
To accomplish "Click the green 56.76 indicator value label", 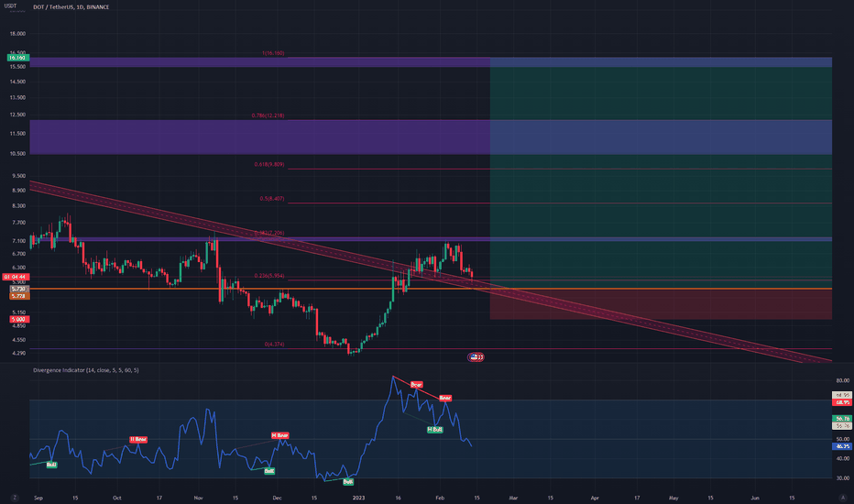I will 843,419.
